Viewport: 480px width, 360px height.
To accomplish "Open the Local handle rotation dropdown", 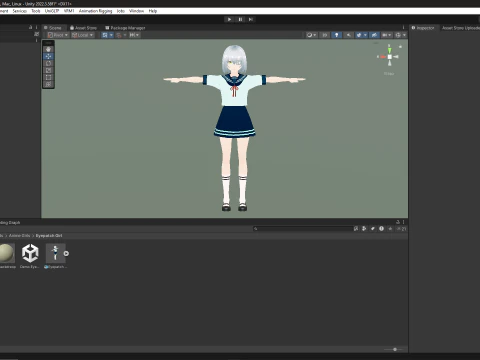I will tap(83, 35).
